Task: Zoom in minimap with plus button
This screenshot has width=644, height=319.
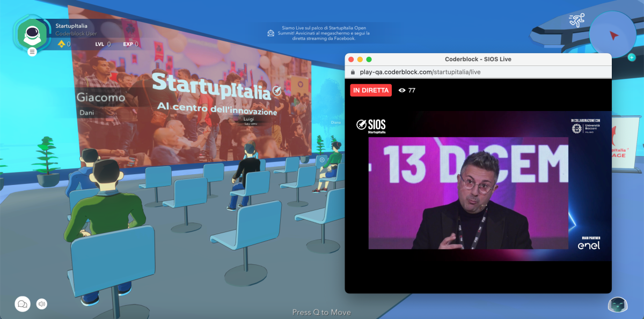Action: (631, 57)
